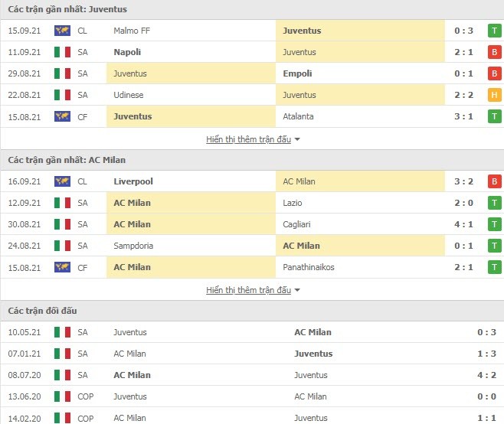Click the Italy flag on the 10.05.21 head-to-head row
Viewport: 504px width, 424px height.
point(62,332)
